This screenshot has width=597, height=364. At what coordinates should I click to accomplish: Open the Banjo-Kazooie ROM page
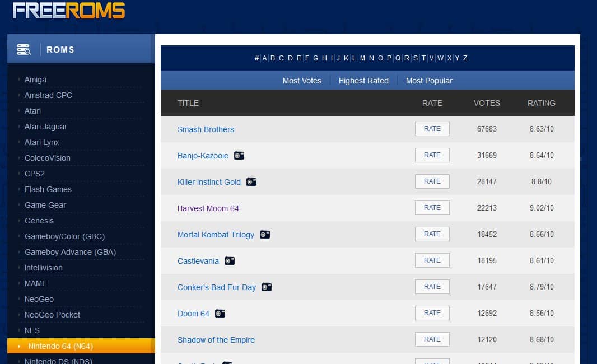tap(203, 156)
